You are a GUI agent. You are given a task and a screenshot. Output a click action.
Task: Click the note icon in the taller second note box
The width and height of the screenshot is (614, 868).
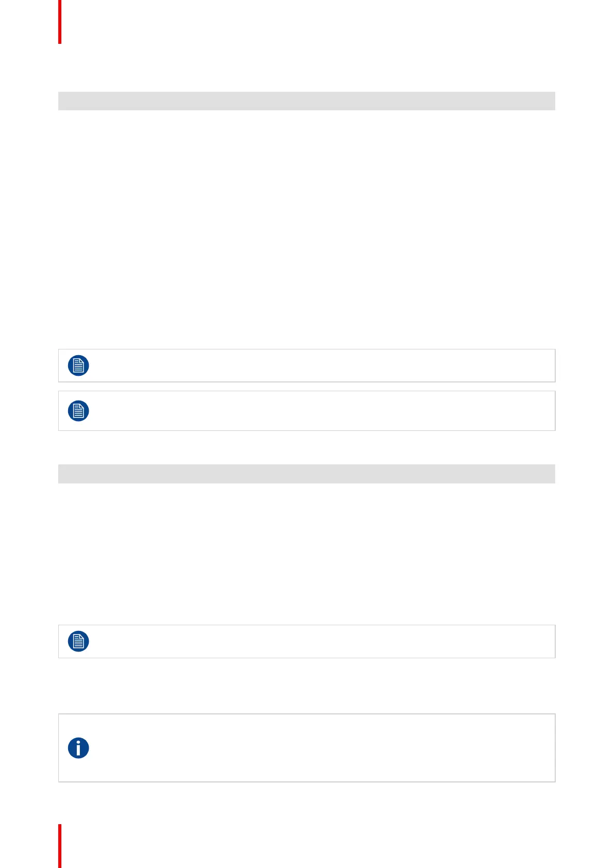(78, 411)
